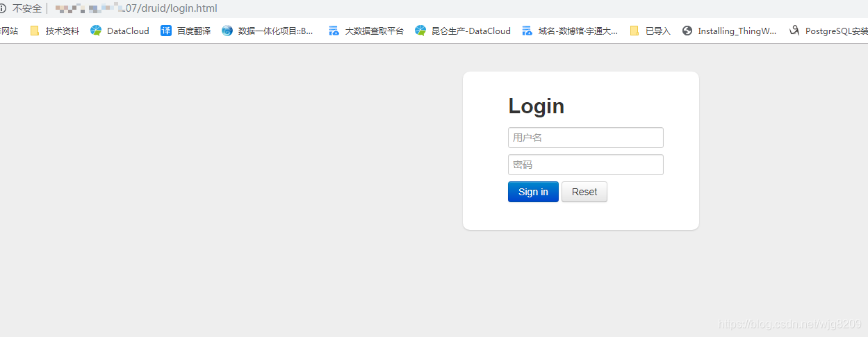Click the Login heading text
Image resolution: width=868 pixels, height=337 pixels.
[537, 106]
